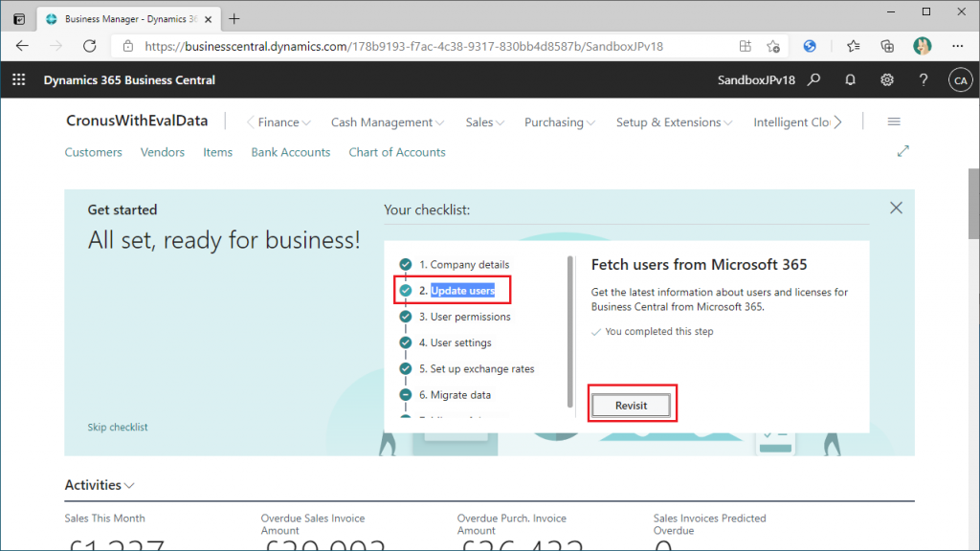Viewport: 980px width, 551px height.
Task: Open the Customers list link
Action: (x=93, y=152)
